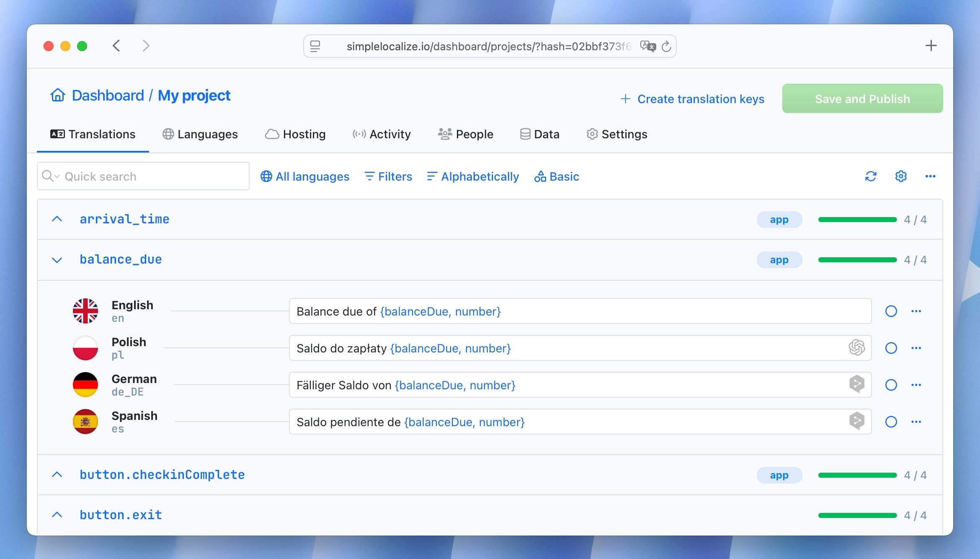Click the arrival_time key name
The width and height of the screenshot is (980, 559).
[124, 219]
